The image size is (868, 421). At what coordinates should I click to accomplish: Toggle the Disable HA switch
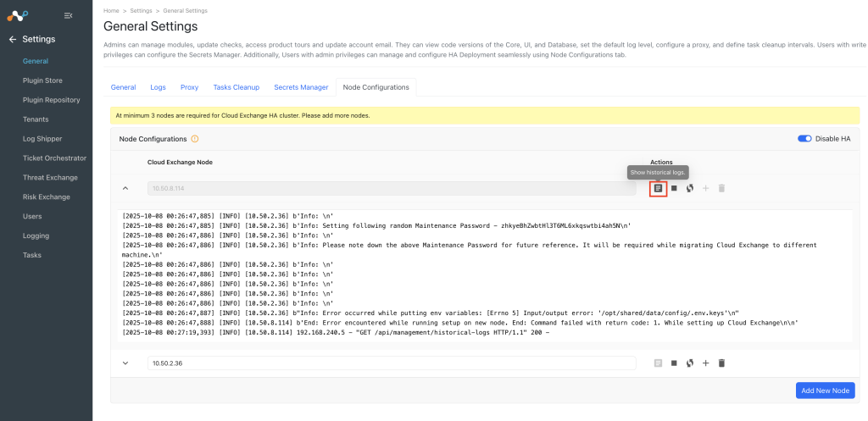[x=804, y=139]
